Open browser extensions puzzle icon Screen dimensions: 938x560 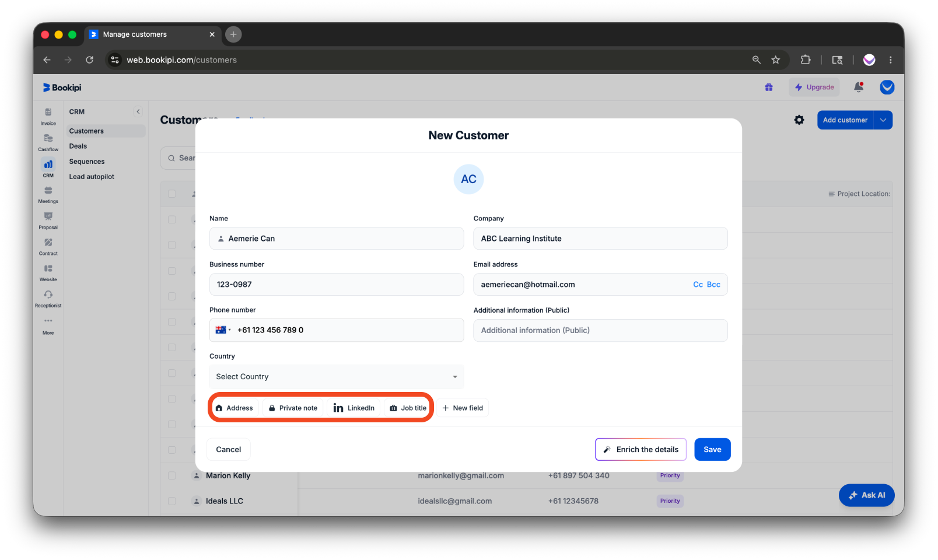click(806, 60)
